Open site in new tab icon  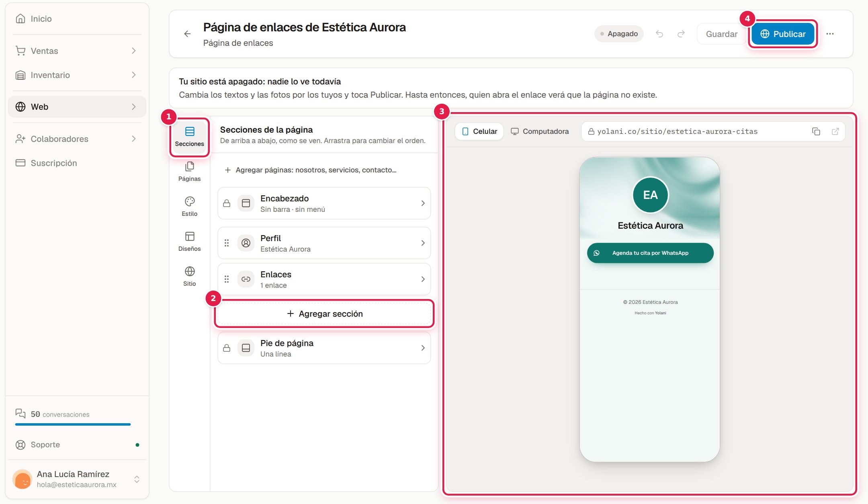pyautogui.click(x=835, y=131)
